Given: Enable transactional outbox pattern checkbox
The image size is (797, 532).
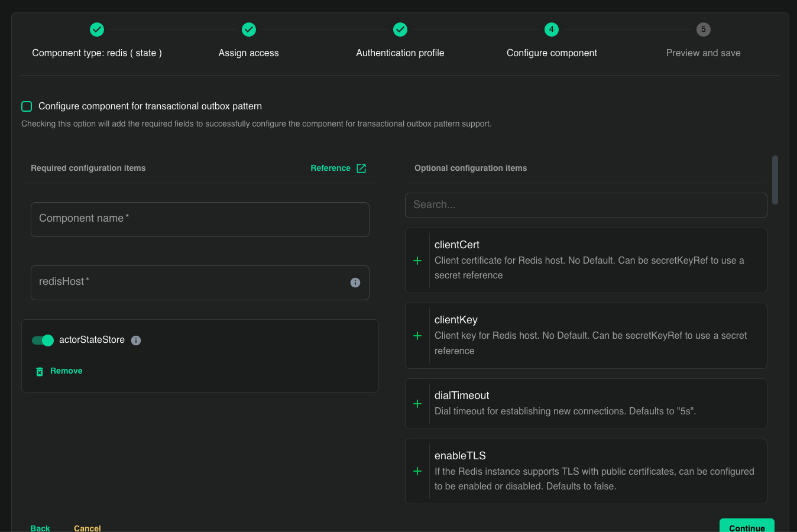Looking at the screenshot, I should tap(27, 106).
